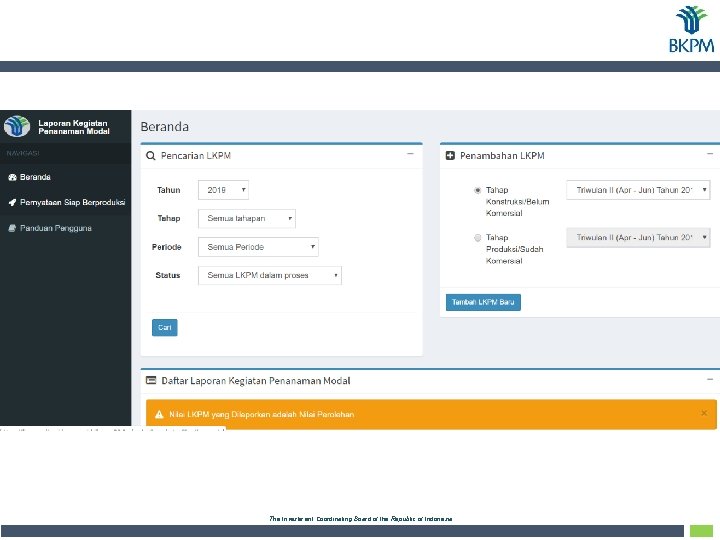720x540 pixels.
Task: Click the NAVIGASI sidebar heading
Action: tap(23, 153)
